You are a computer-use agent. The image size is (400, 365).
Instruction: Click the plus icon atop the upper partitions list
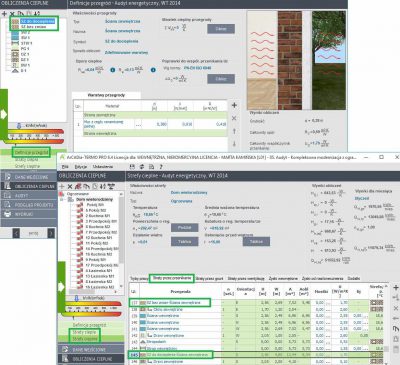click(4, 14)
